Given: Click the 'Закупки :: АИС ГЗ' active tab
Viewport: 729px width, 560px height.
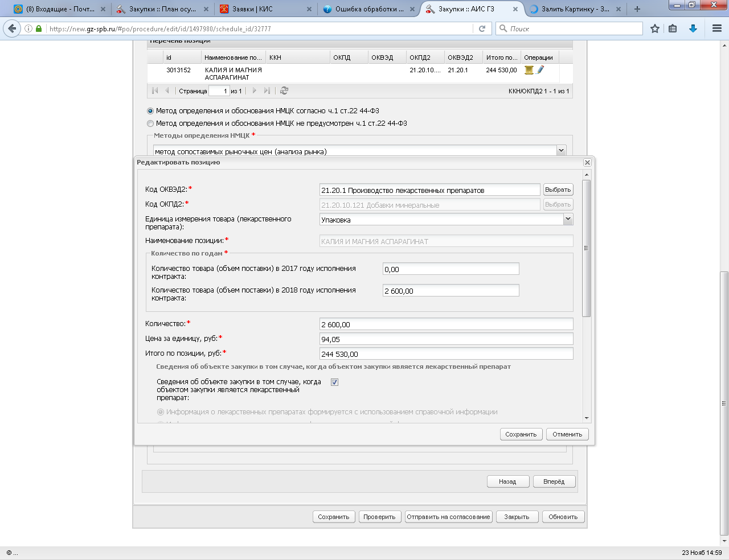Looking at the screenshot, I should [472, 9].
